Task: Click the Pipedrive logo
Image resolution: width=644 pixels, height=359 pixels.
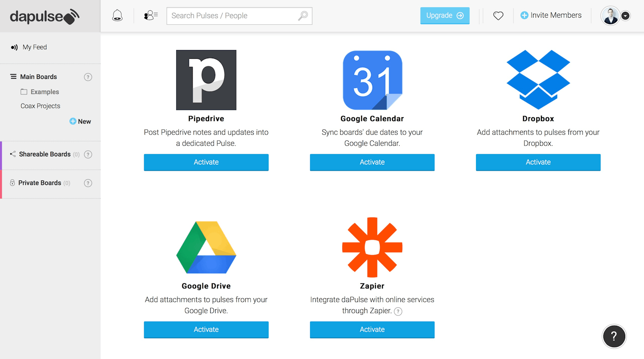Action: click(206, 80)
